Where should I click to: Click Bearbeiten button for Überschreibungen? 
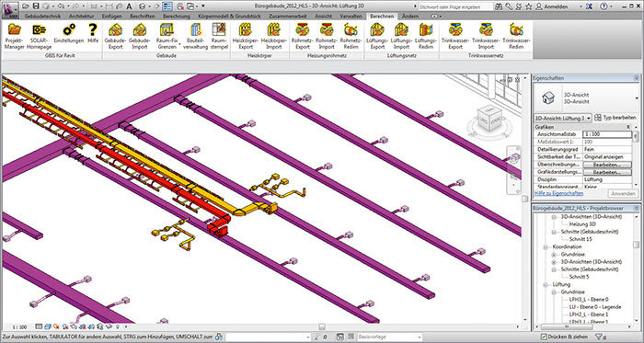(607, 165)
